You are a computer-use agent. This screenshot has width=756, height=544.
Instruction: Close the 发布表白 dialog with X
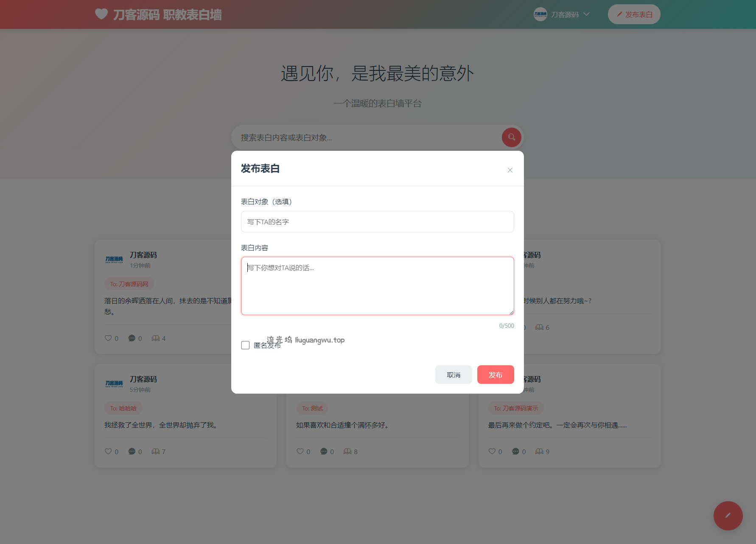click(510, 170)
